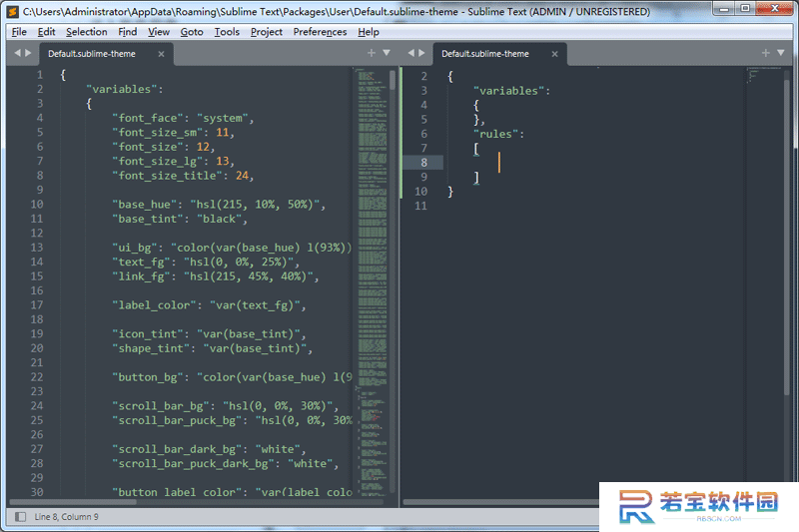Click value 24 in left pane
The height and width of the screenshot is (532, 799).
[x=242, y=176]
